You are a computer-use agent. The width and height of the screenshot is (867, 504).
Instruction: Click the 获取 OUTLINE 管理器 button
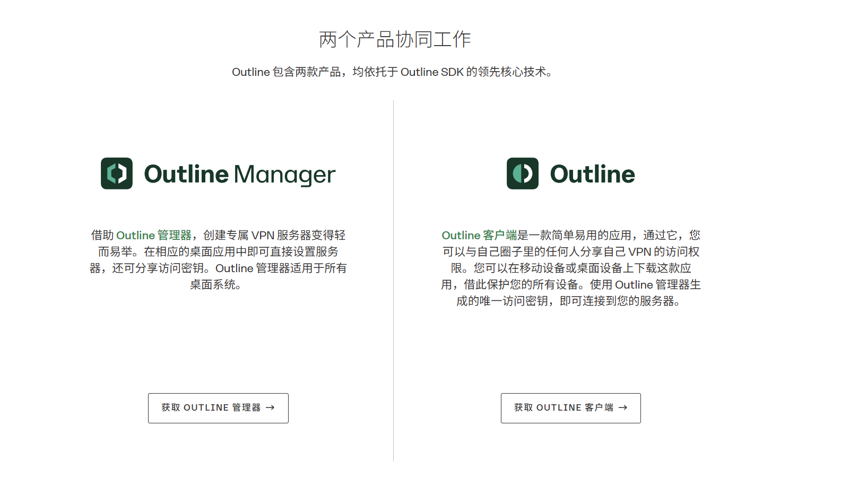(x=218, y=408)
